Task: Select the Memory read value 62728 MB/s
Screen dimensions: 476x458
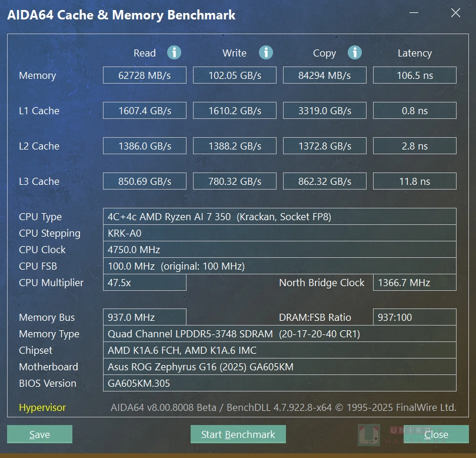Action: pyautogui.click(x=145, y=75)
